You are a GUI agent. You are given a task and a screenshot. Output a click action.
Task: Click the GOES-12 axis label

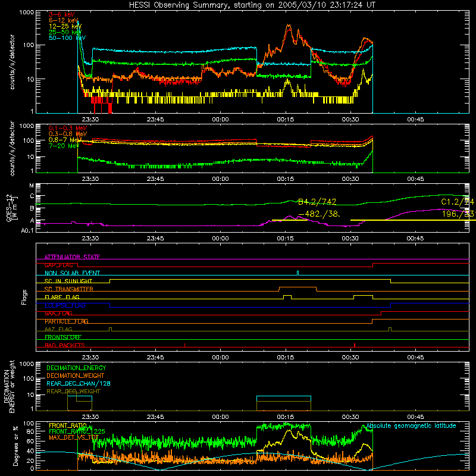pyautogui.click(x=11, y=208)
